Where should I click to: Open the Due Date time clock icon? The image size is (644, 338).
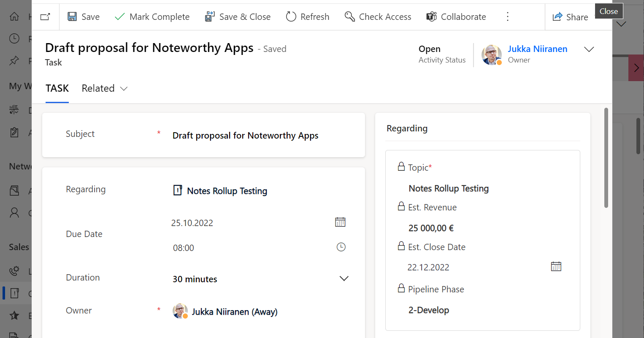tap(341, 247)
